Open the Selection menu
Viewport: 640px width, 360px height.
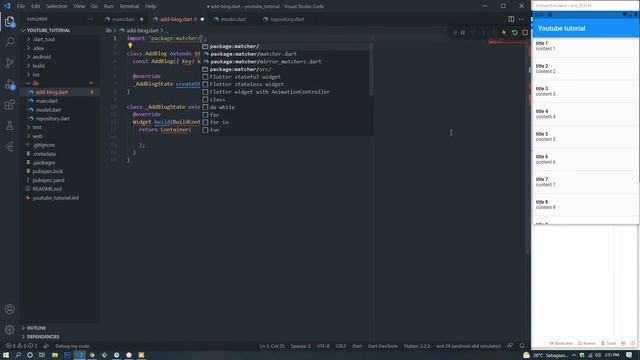56,6
